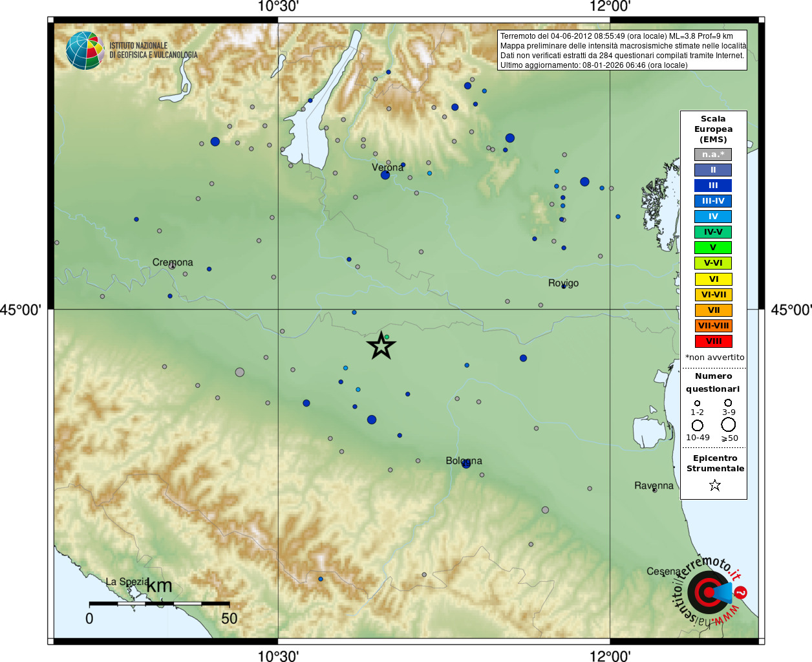Click the blue marker at Bologna
This screenshot has width=812, height=662.
click(466, 464)
